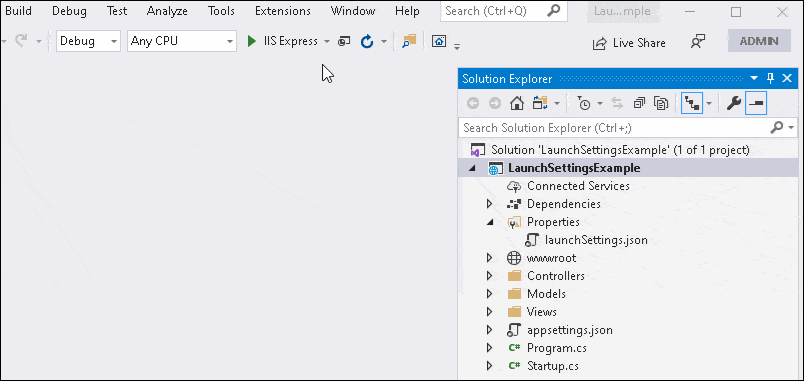
Task: Click the browser refresh icon in toolbar
Action: pos(367,42)
